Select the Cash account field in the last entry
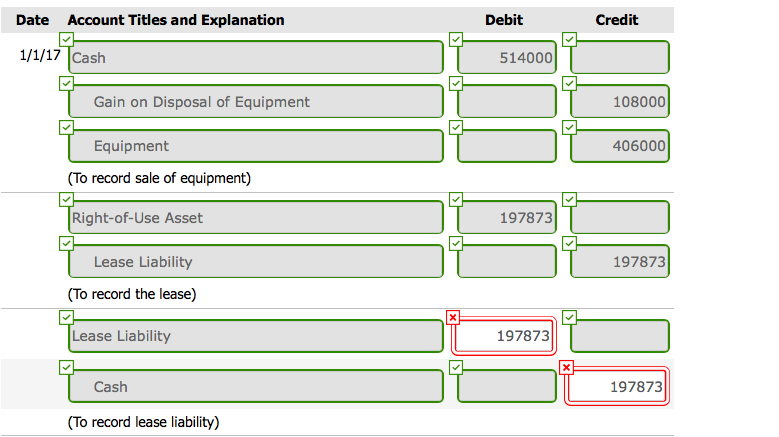Viewport: 779px width, 437px height. (x=255, y=386)
